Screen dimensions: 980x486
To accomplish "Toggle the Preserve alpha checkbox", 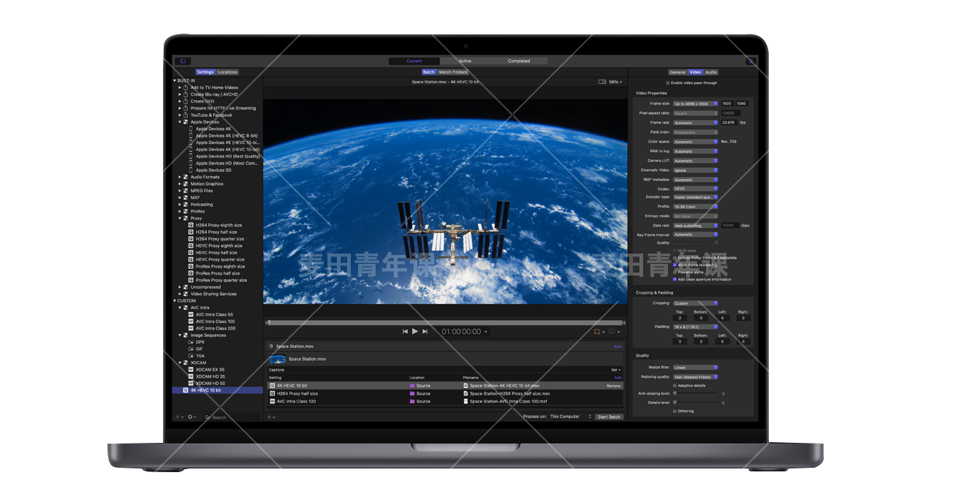I will point(675,272).
